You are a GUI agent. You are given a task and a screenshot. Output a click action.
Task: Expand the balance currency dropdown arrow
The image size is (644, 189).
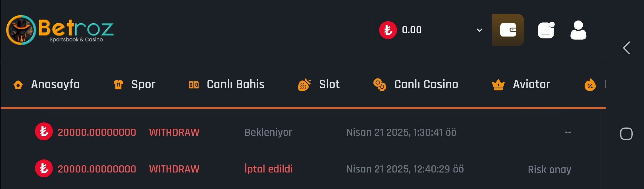pyautogui.click(x=479, y=30)
